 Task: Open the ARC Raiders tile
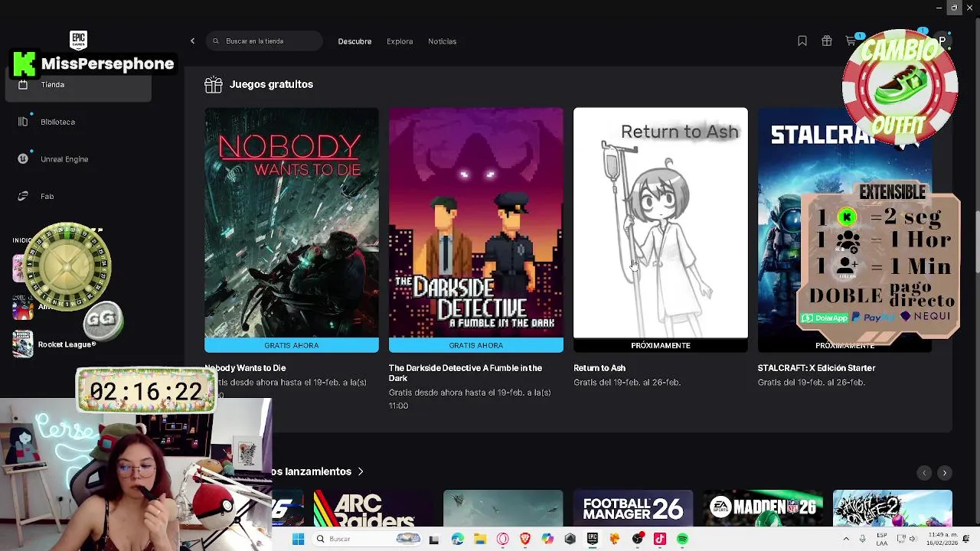click(x=374, y=509)
